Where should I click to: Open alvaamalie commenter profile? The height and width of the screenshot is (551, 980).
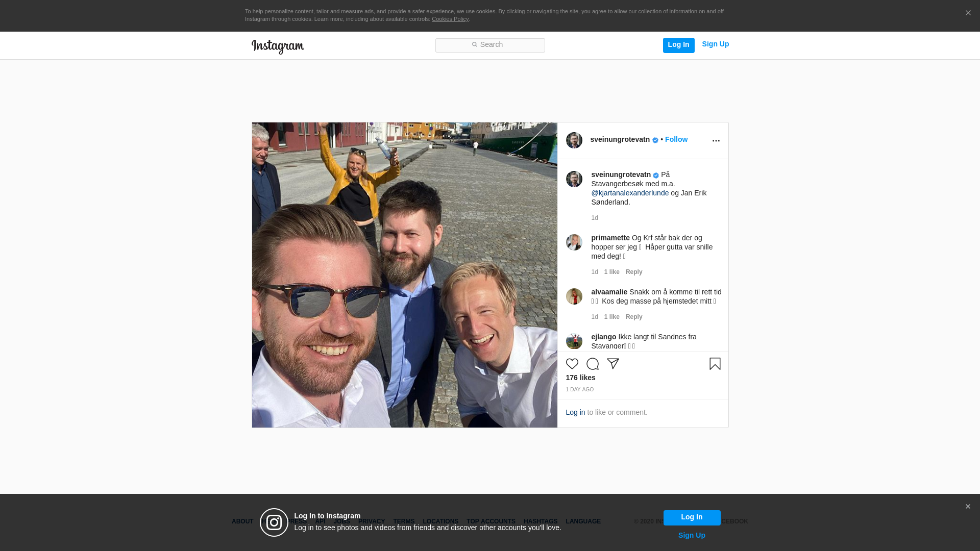(609, 292)
